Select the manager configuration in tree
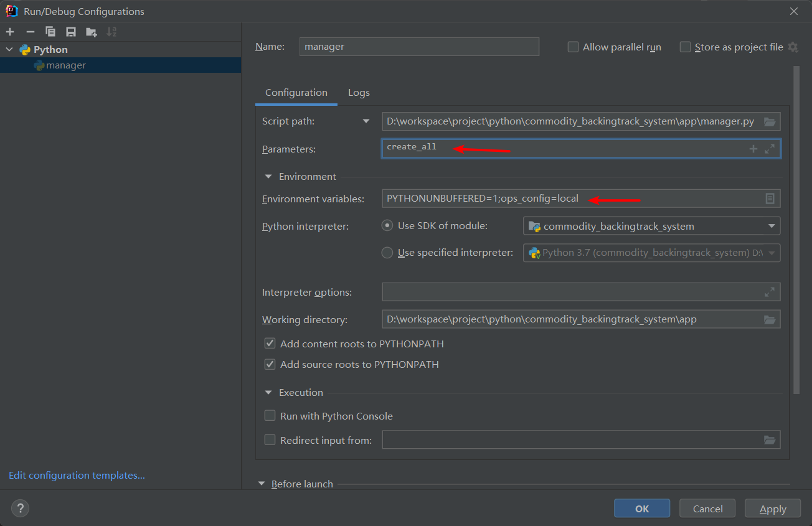Viewport: 812px width, 526px height. (x=120, y=65)
